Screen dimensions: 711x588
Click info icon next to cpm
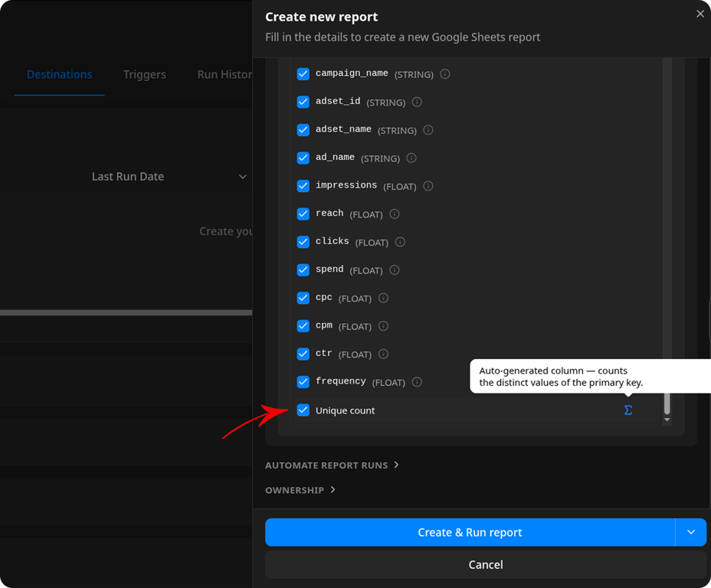[383, 326]
